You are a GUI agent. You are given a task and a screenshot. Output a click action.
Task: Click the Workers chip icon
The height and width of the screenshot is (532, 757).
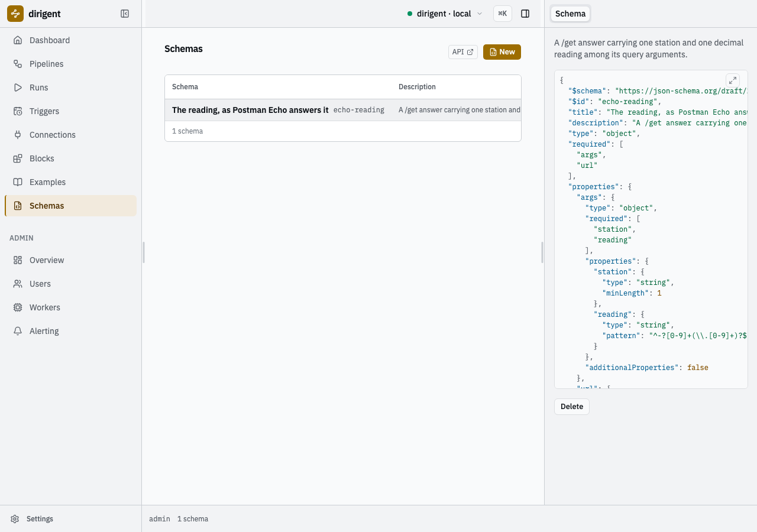[x=18, y=307]
